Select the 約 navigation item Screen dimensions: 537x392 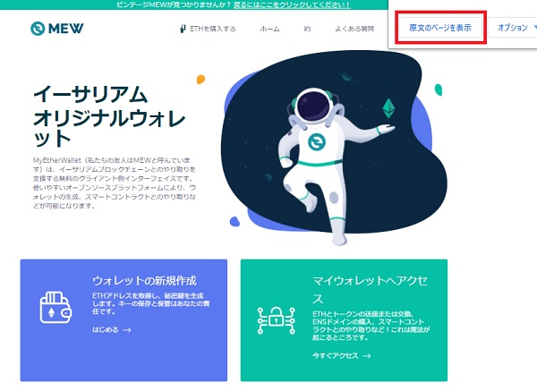(x=308, y=29)
